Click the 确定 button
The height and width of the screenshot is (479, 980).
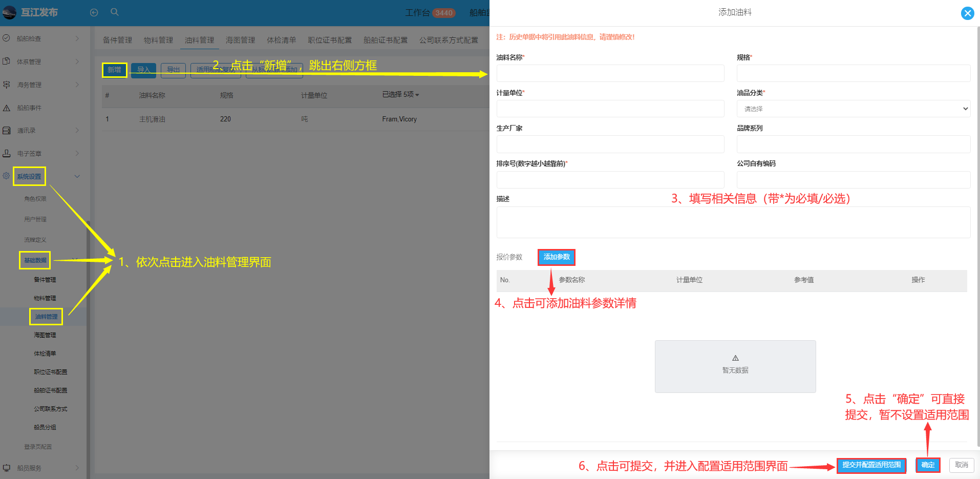click(x=928, y=465)
